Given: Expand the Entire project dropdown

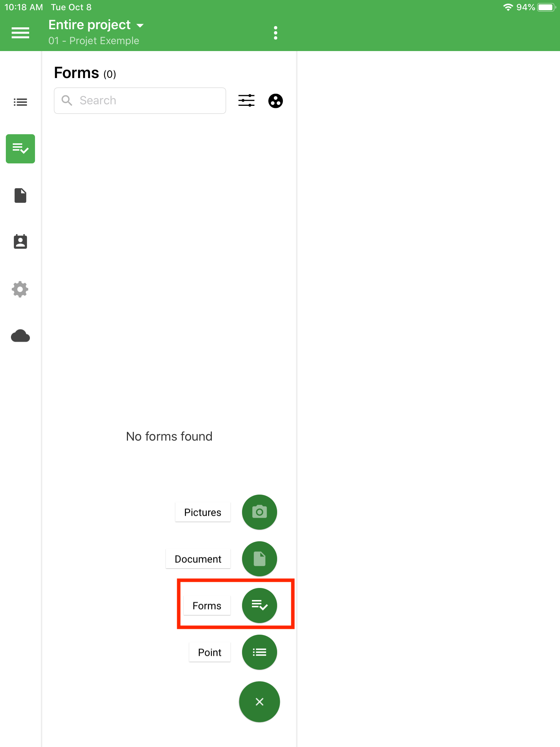Looking at the screenshot, I should pos(96,25).
